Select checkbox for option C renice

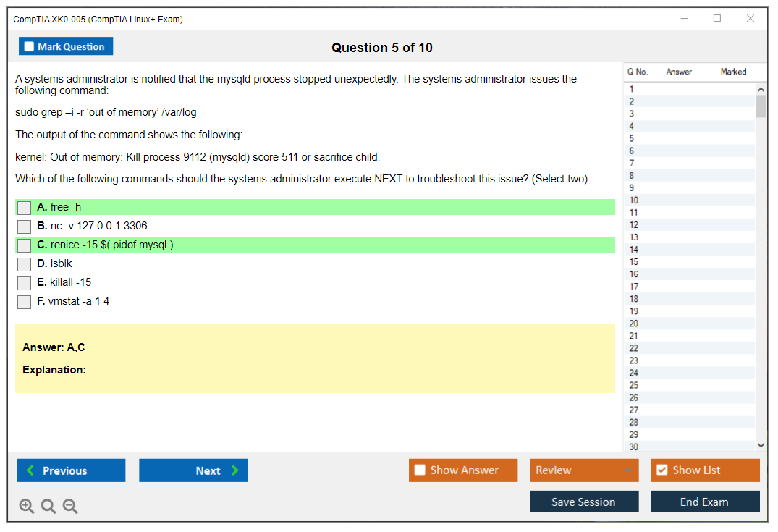(25, 245)
